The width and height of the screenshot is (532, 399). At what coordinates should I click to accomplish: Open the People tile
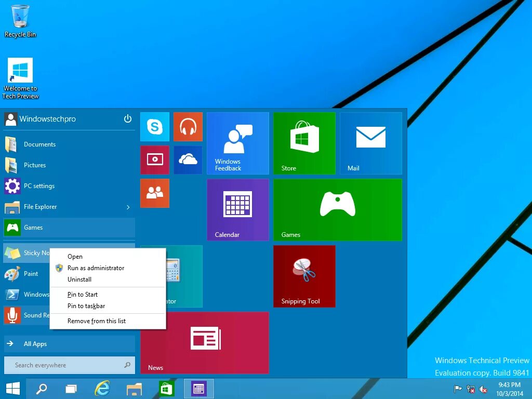click(x=155, y=193)
